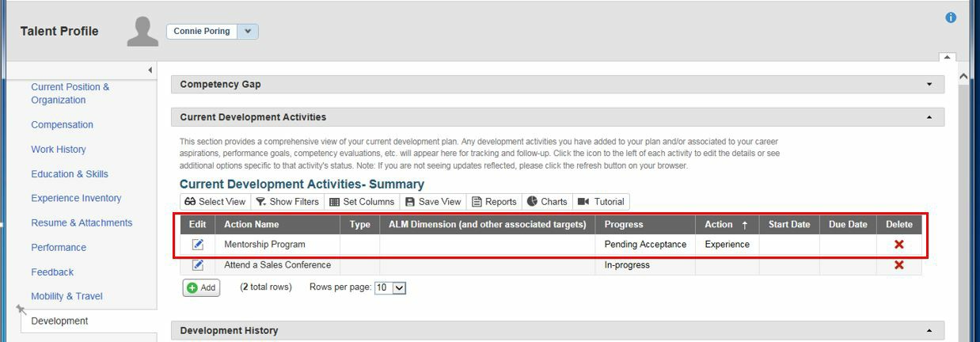Edit the Attend a Sales Conference activity
The image size is (980, 342).
point(198,265)
